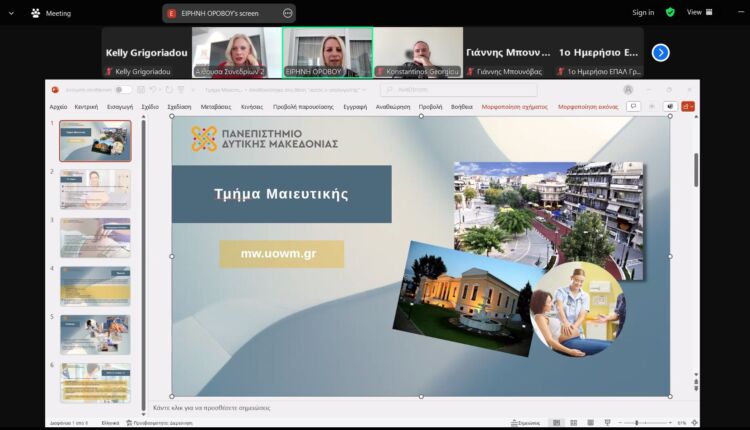Click the zoom slider handle

(637, 423)
